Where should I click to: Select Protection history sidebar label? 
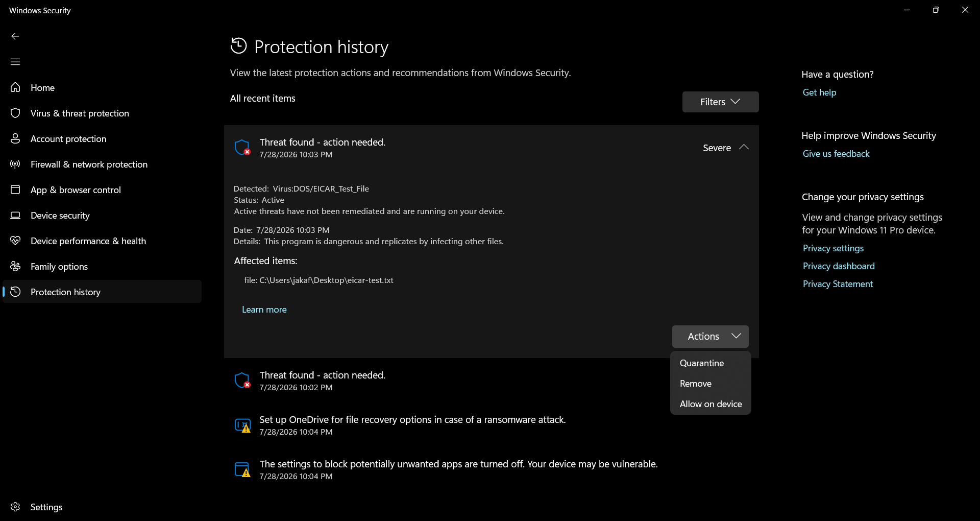pos(65,292)
